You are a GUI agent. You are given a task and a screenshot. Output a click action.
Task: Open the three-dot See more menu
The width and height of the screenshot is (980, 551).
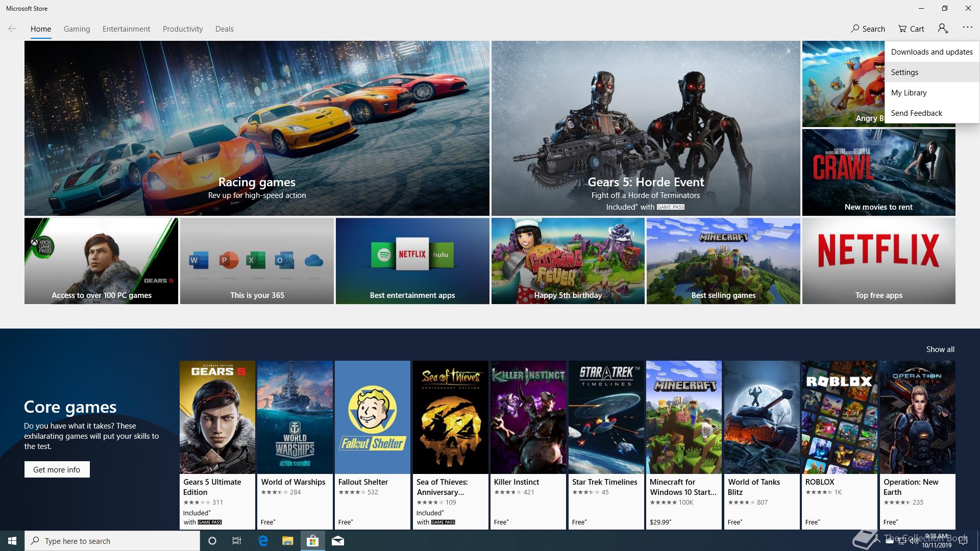coord(967,28)
